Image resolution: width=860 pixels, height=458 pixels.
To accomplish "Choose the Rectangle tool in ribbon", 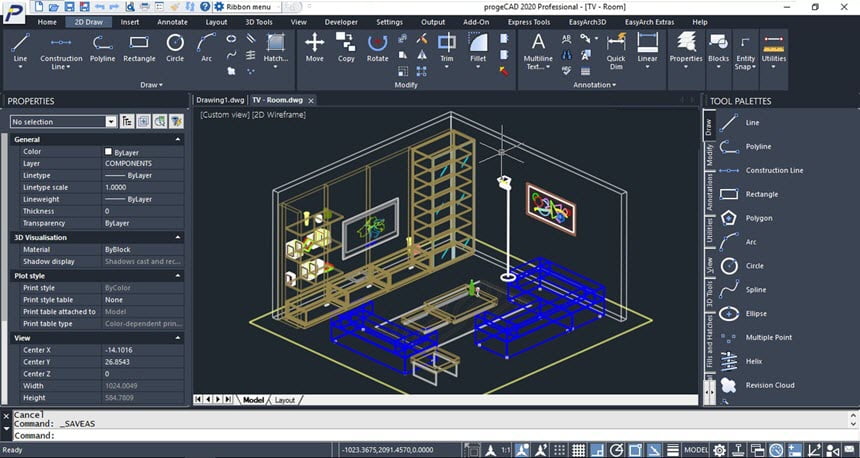I will (139, 48).
